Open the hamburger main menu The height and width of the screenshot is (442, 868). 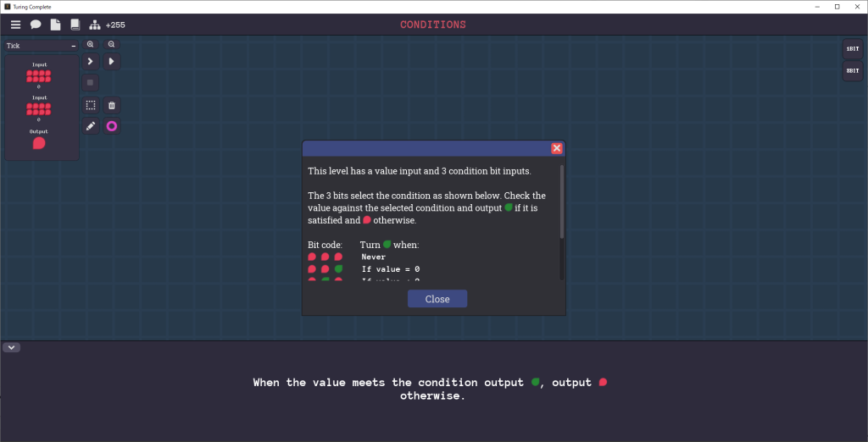(15, 25)
